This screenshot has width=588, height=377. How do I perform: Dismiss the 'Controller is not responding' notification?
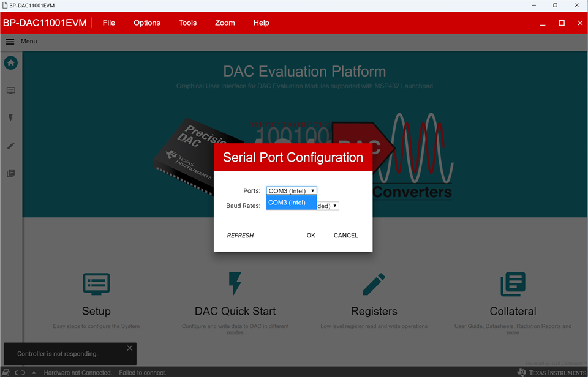point(130,348)
